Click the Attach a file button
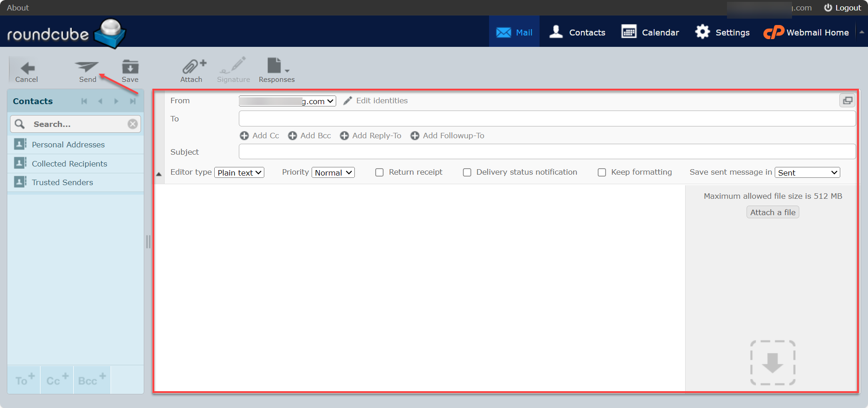The width and height of the screenshot is (868, 408). pyautogui.click(x=772, y=212)
